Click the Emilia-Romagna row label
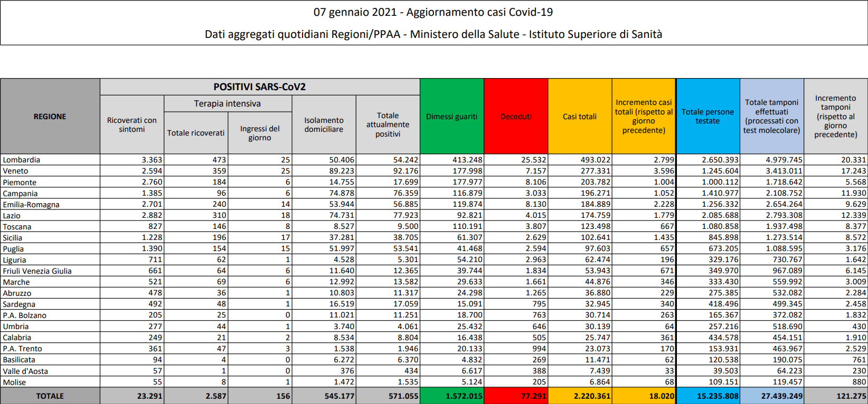The width and height of the screenshot is (868, 404). point(31,205)
